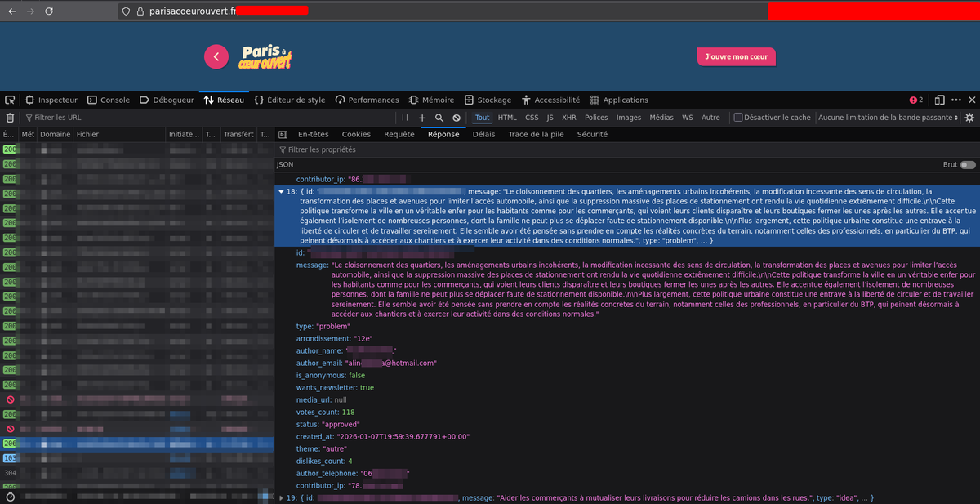This screenshot has width=980, height=504.
Task: Add a new request with plus icon
Action: (422, 118)
